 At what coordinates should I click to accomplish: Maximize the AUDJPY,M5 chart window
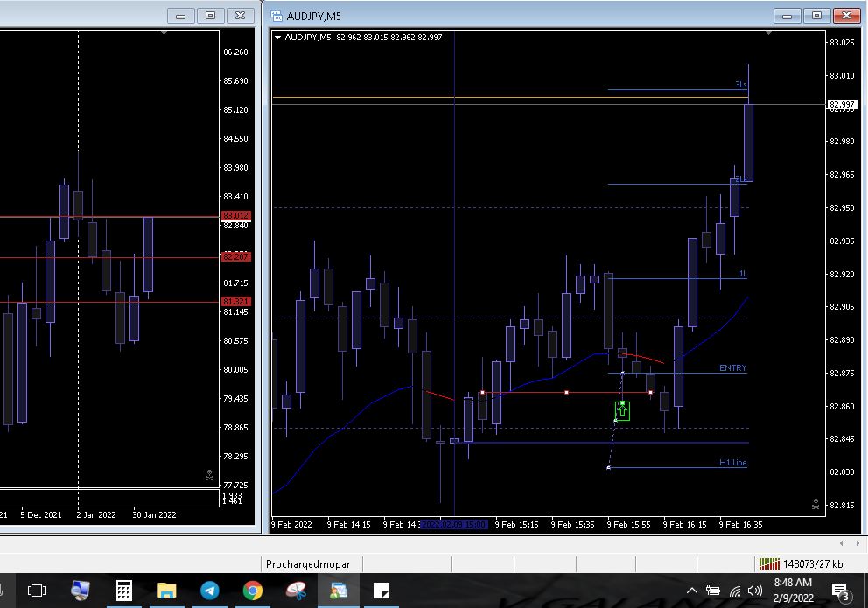point(816,16)
